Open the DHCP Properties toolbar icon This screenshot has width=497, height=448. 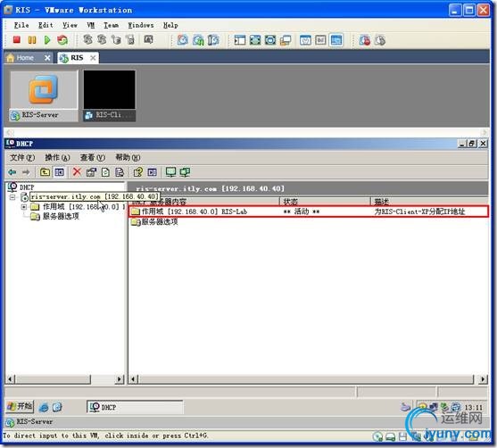[x=91, y=172]
